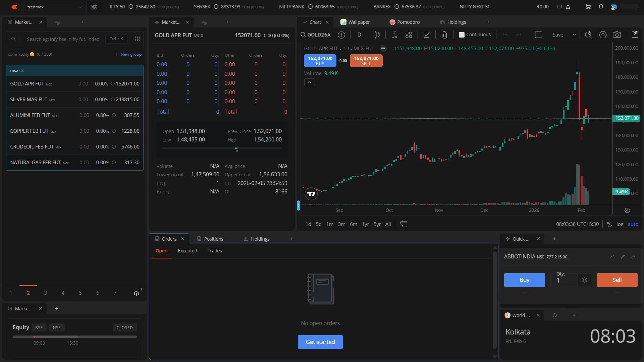644x362 pixels.
Task: Open watchlist filter settings icon
Action: click(x=138, y=39)
